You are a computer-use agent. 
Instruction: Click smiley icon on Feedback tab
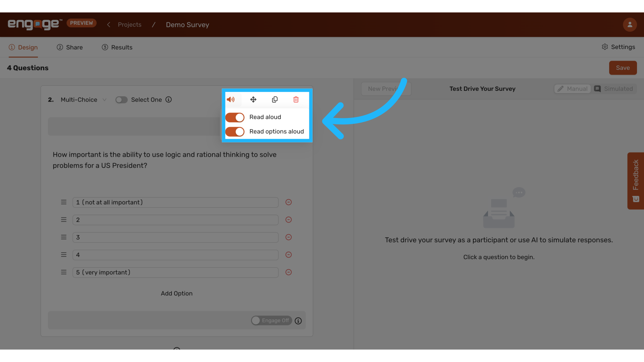[636, 199]
